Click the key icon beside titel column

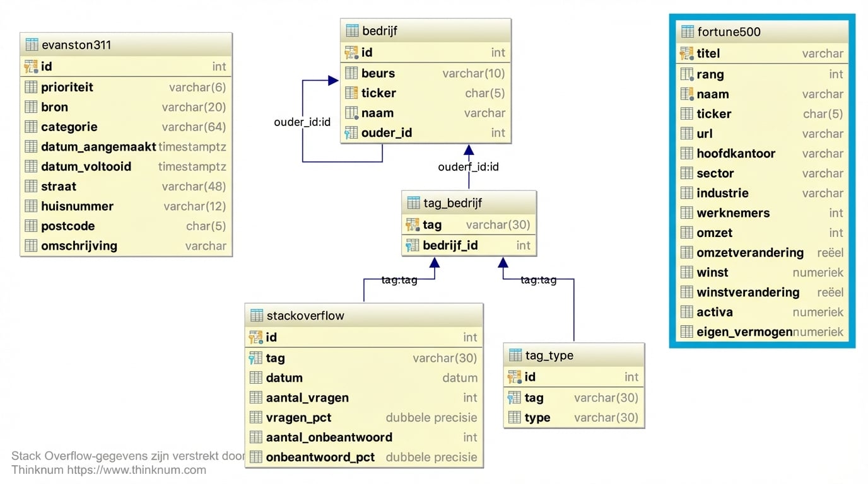pos(687,54)
